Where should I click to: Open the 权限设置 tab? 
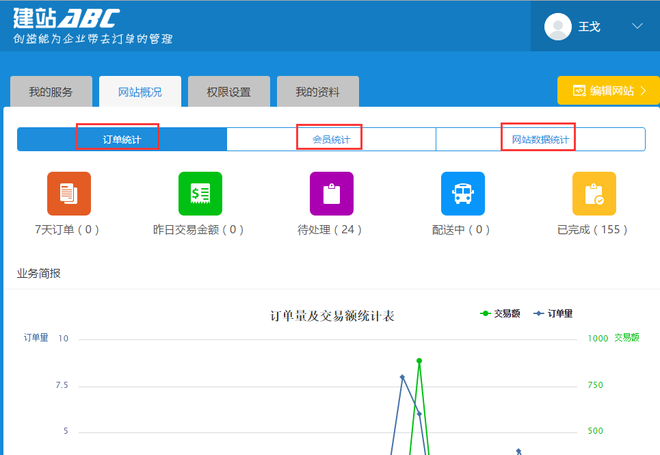coord(228,92)
